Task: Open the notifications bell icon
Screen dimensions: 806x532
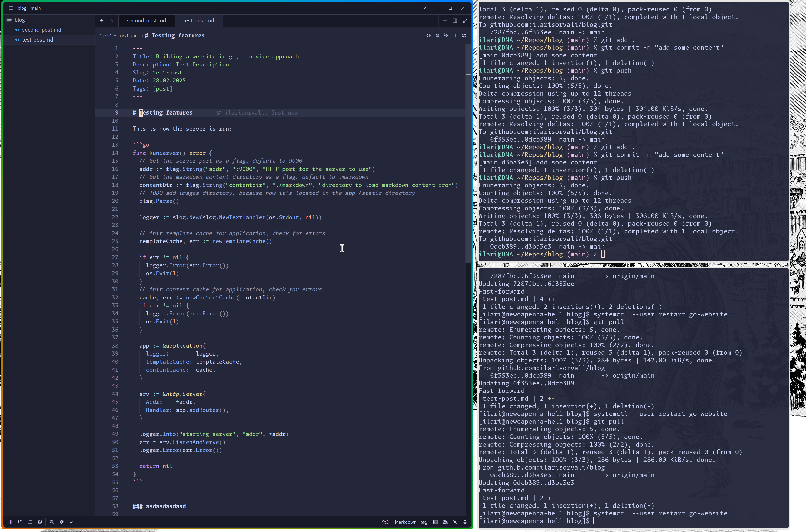Action: point(465,522)
